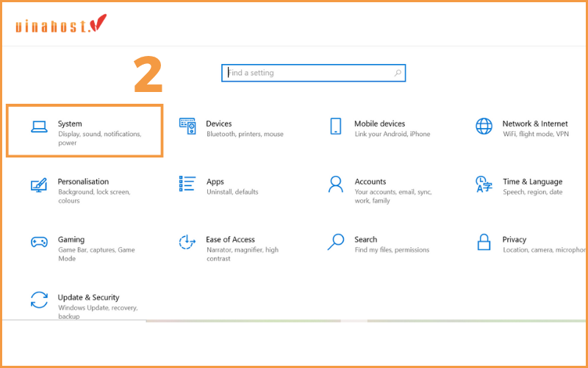Click the System laptop icon
The height and width of the screenshot is (368, 588).
pyautogui.click(x=39, y=127)
